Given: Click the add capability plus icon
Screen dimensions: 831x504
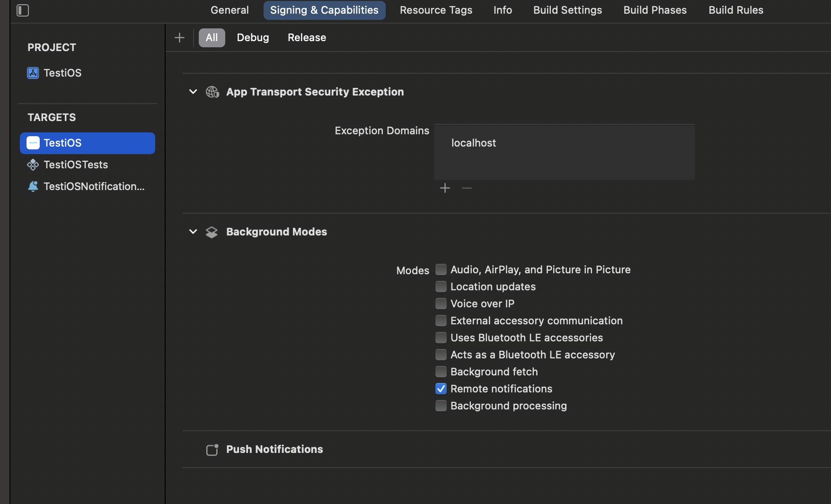Looking at the screenshot, I should [x=179, y=38].
